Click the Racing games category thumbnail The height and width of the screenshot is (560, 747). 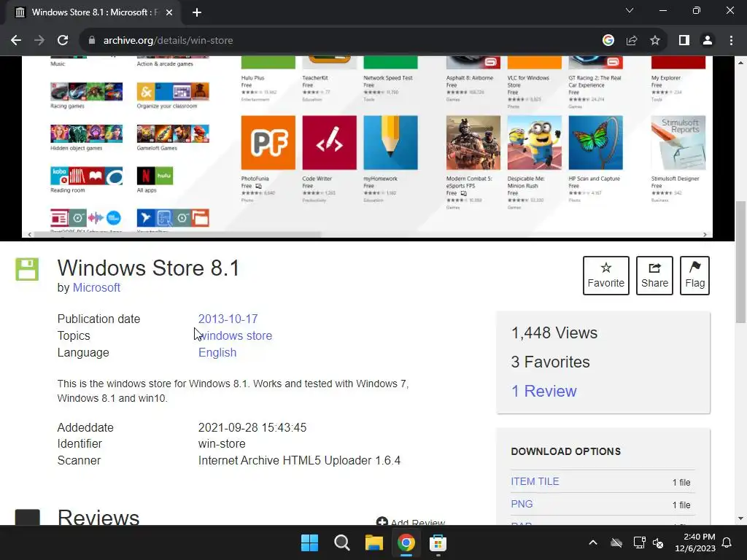coord(86,91)
